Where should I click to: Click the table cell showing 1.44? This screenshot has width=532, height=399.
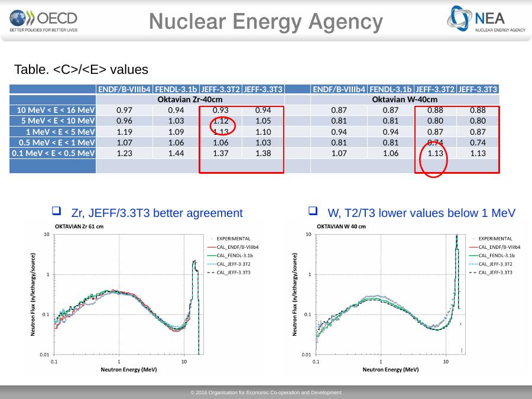coord(176,153)
